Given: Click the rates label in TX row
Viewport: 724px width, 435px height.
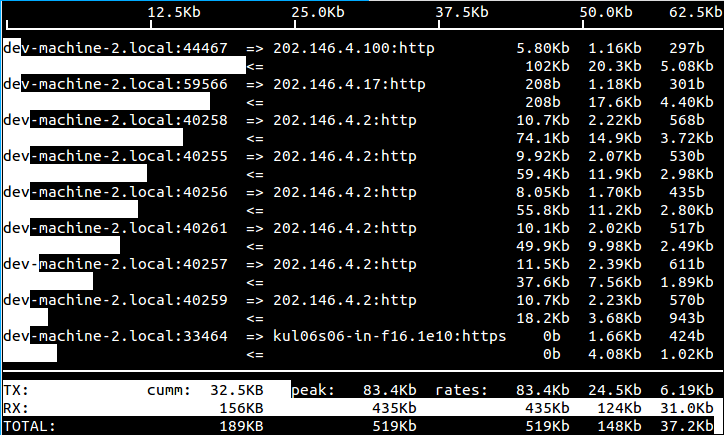Looking at the screenshot, I should (462, 390).
